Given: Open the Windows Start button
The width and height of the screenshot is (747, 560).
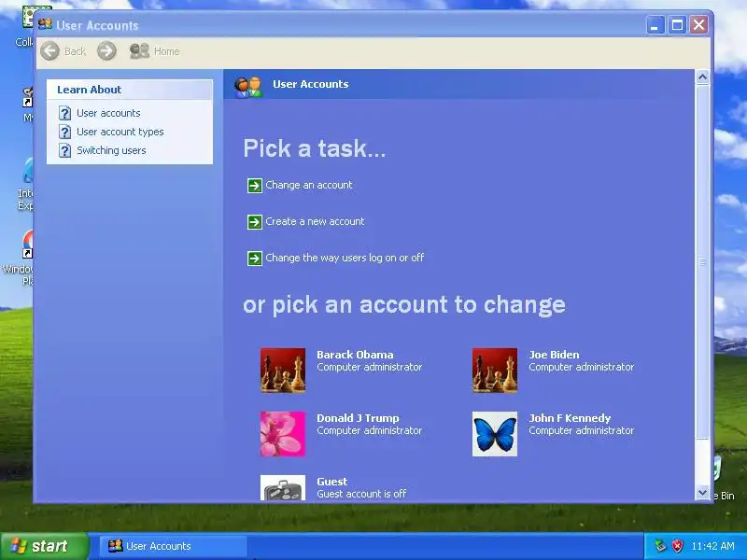Looking at the screenshot, I should pos(45,546).
